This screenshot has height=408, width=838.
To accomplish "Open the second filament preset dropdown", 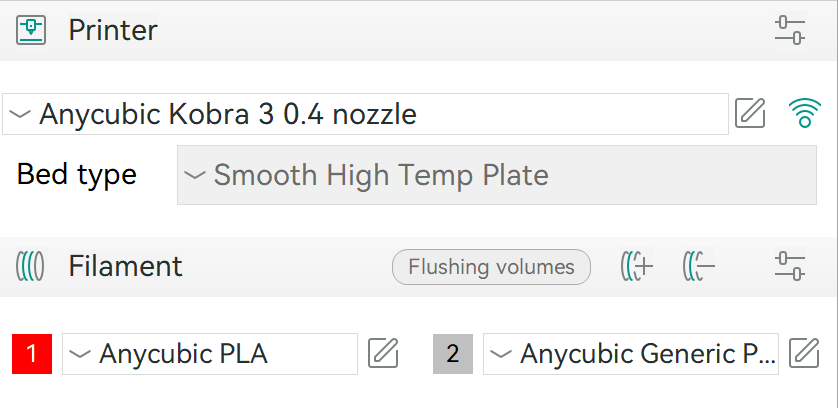I will point(630,353).
